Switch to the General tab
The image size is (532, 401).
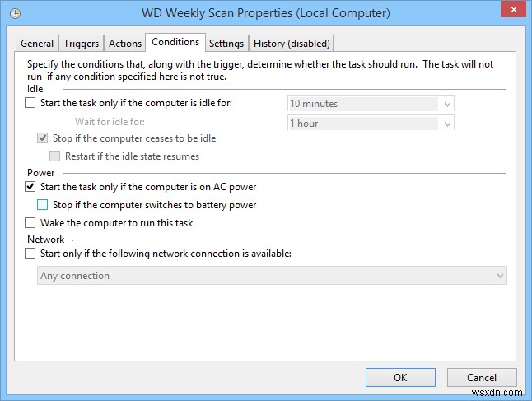point(37,44)
